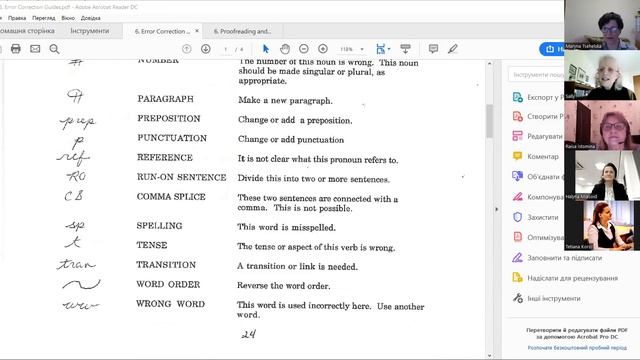Open the Захистити tool
640x360 pixels.
[535, 217]
